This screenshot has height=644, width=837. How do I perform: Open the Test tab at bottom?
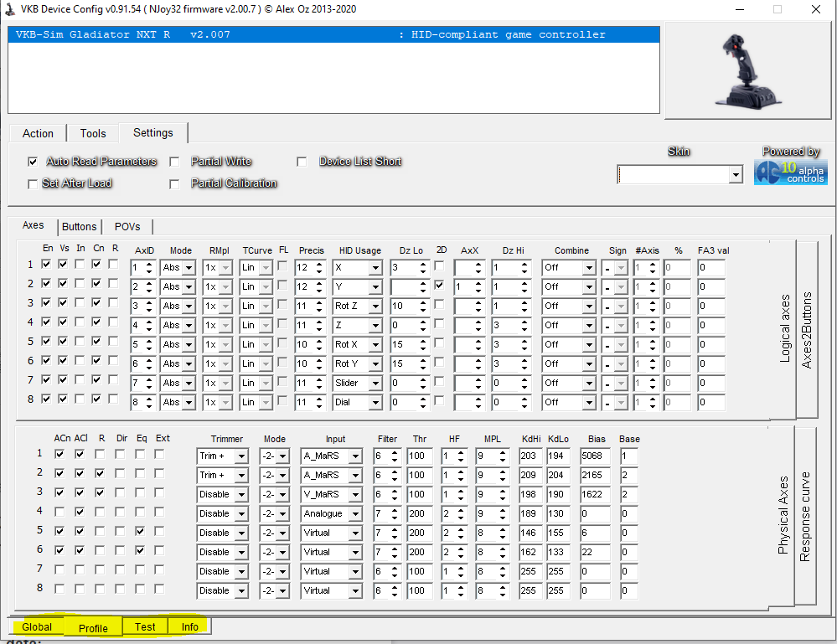(x=145, y=627)
